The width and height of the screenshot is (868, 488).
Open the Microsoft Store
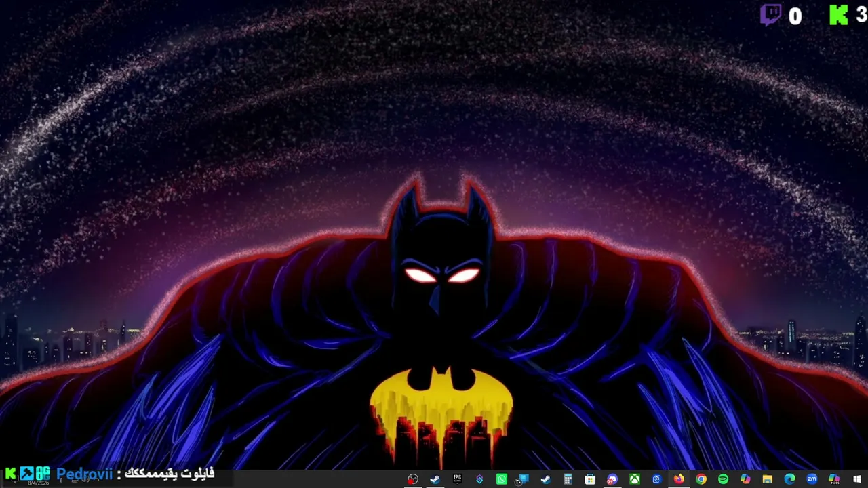[590, 479]
